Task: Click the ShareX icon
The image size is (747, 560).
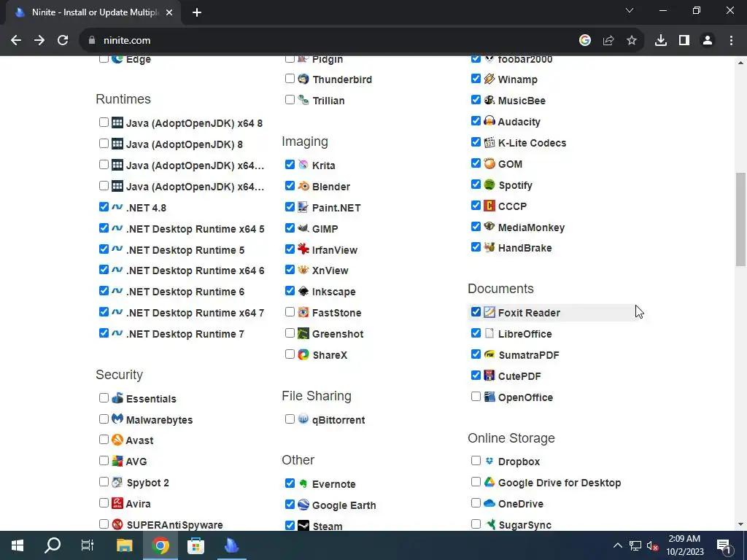Action: 303,355
